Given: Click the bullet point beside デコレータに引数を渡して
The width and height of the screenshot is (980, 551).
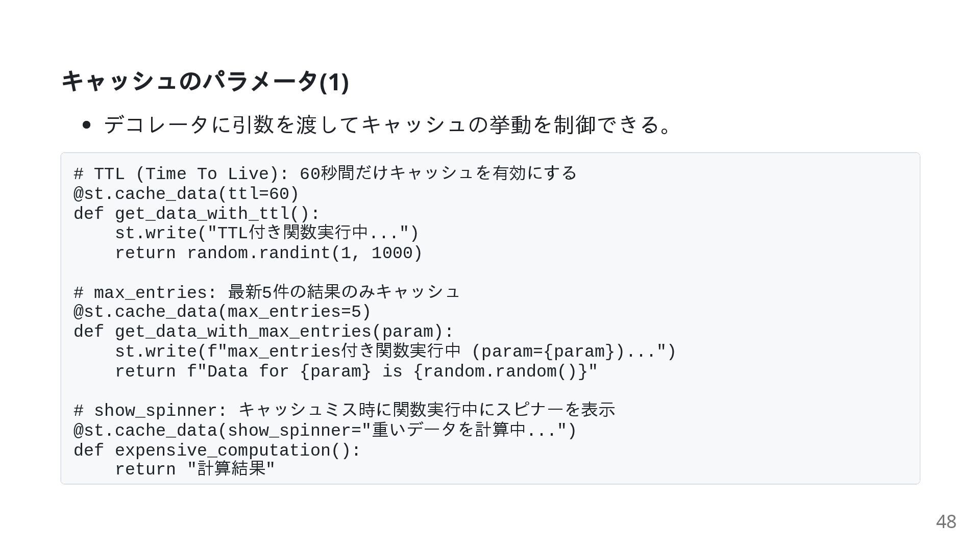Looking at the screenshot, I should (86, 125).
